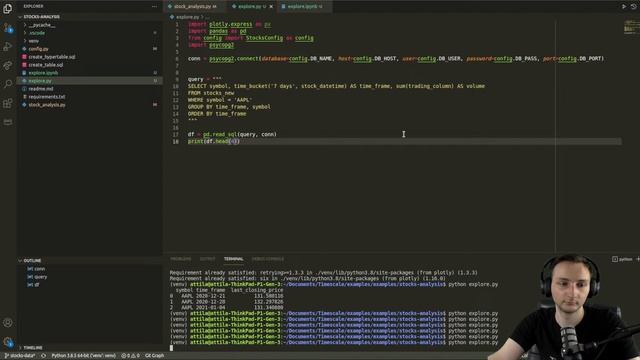The height and width of the screenshot is (360, 640).
Task: Open stock_analysis.py in the explorer
Action: tap(89, 105)
